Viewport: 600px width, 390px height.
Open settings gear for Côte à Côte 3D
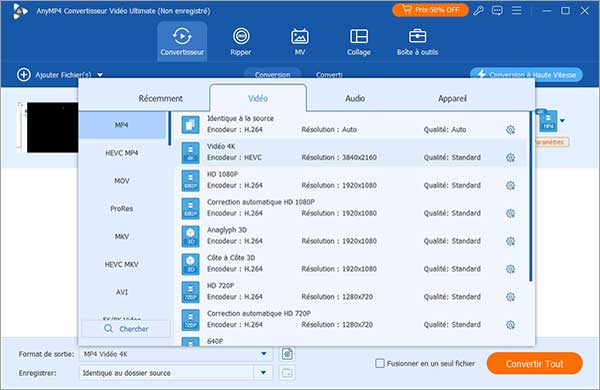510,269
